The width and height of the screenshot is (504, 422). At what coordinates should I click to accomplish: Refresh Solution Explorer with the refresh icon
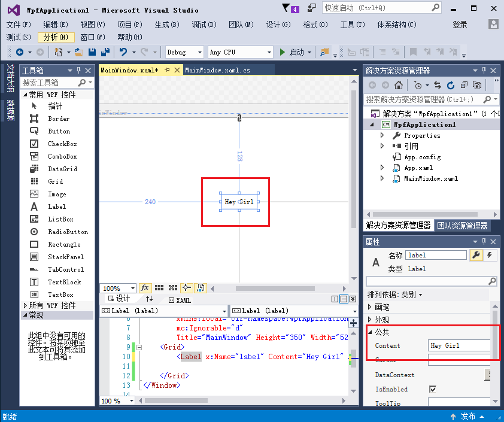click(x=451, y=85)
